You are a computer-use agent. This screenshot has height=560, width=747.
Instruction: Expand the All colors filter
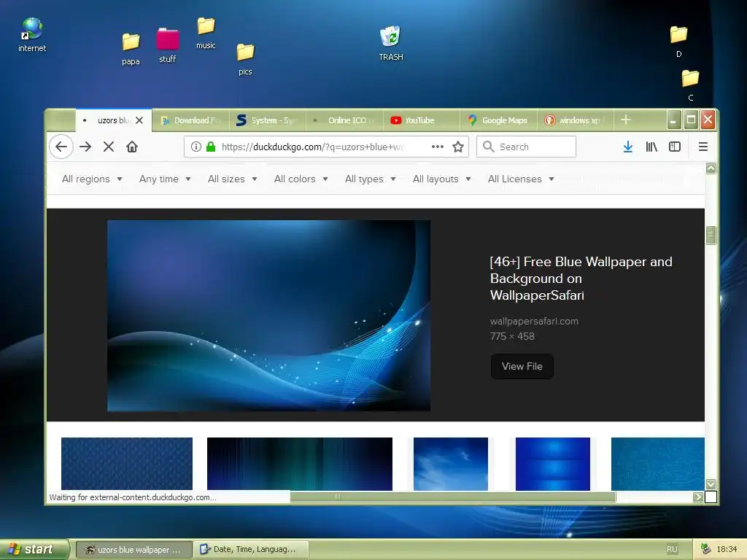(x=301, y=179)
